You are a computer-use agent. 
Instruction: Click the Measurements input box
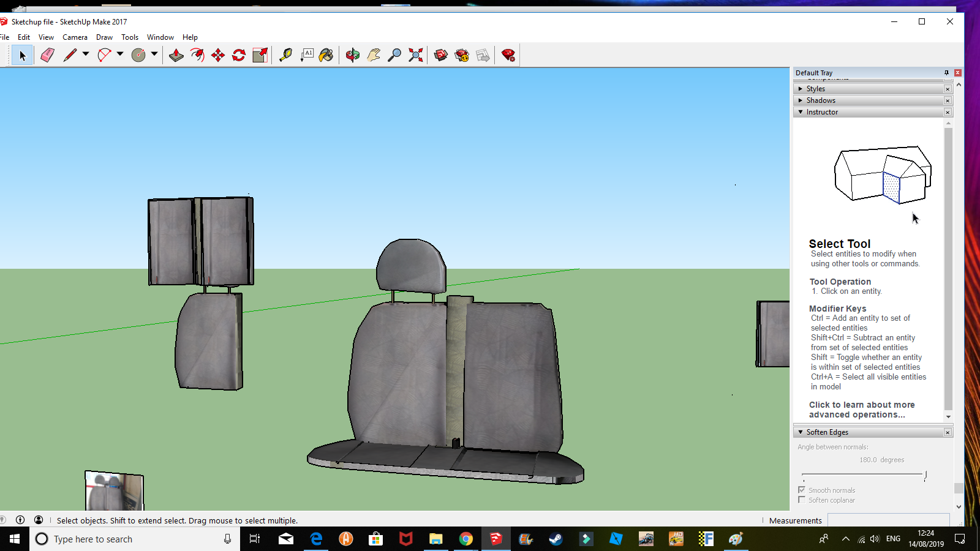click(x=888, y=520)
